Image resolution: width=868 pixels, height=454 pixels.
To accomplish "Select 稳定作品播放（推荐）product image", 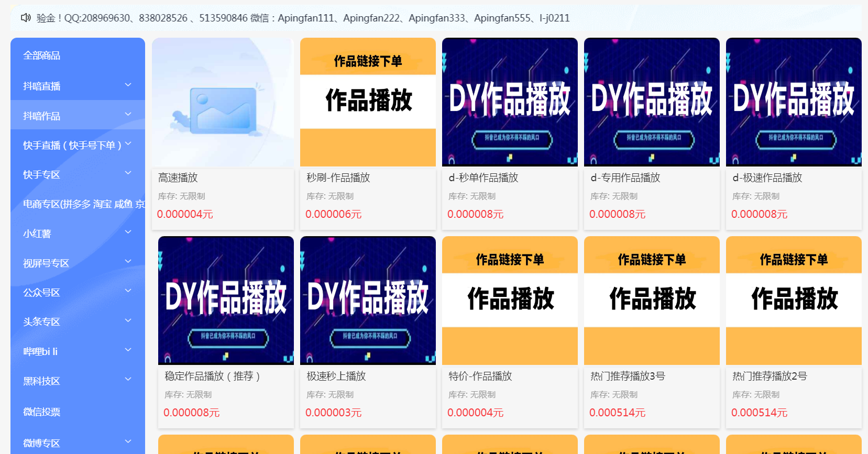I will point(226,301).
